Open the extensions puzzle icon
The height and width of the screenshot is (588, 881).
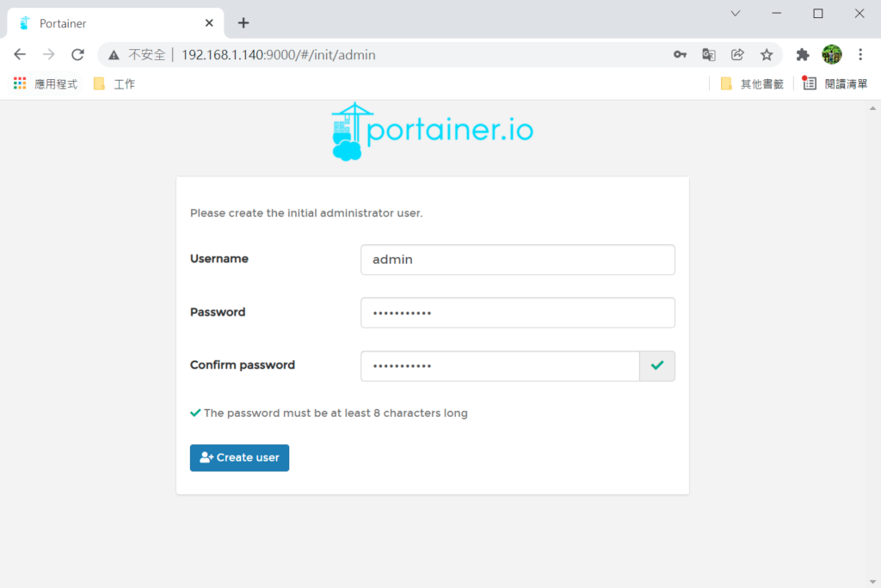coord(803,55)
